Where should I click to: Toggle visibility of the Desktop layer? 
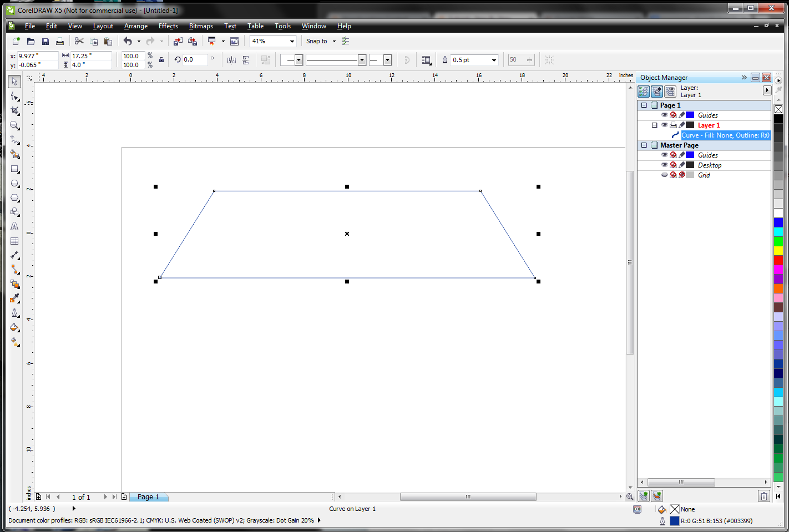tap(664, 165)
